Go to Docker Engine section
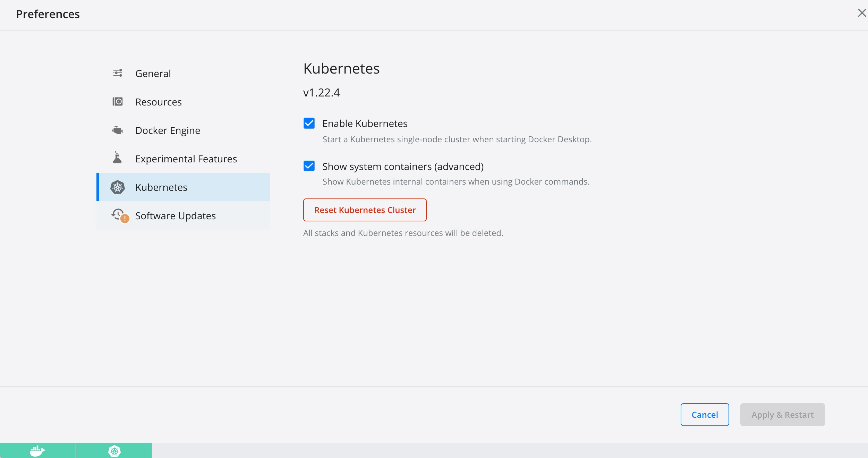This screenshot has width=868, height=458. coord(168,130)
